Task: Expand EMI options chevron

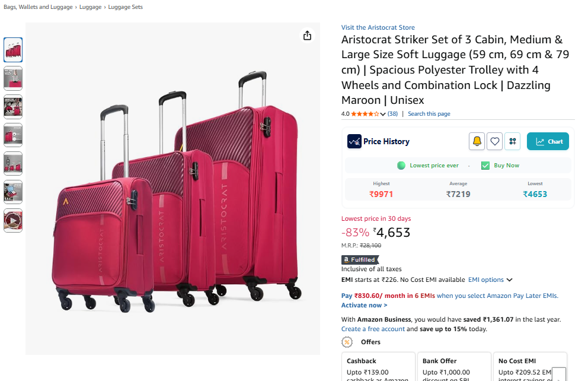Action: [x=509, y=280]
